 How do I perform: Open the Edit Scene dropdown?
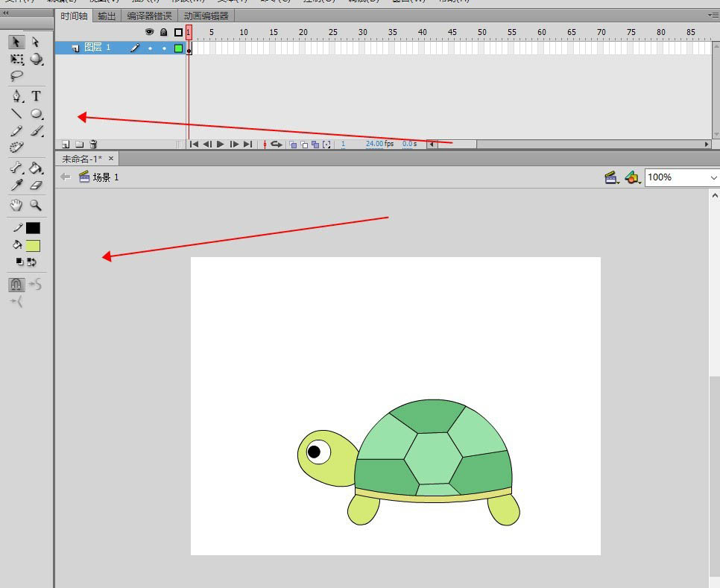[x=612, y=177]
